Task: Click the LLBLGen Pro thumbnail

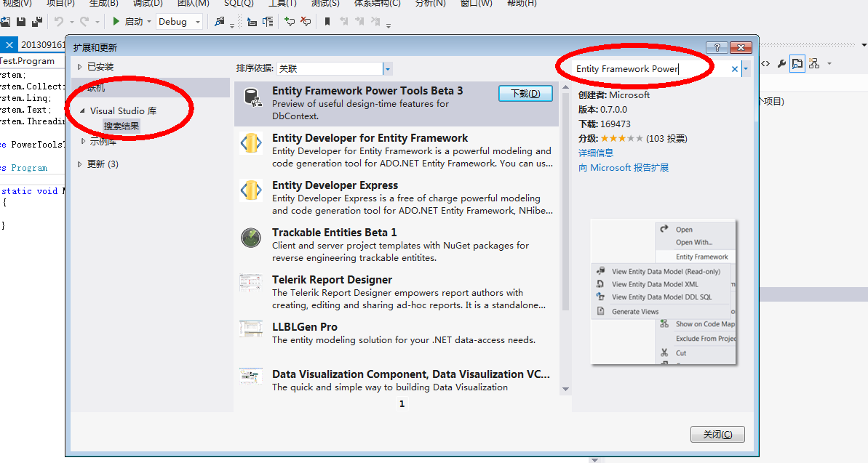Action: (x=251, y=329)
